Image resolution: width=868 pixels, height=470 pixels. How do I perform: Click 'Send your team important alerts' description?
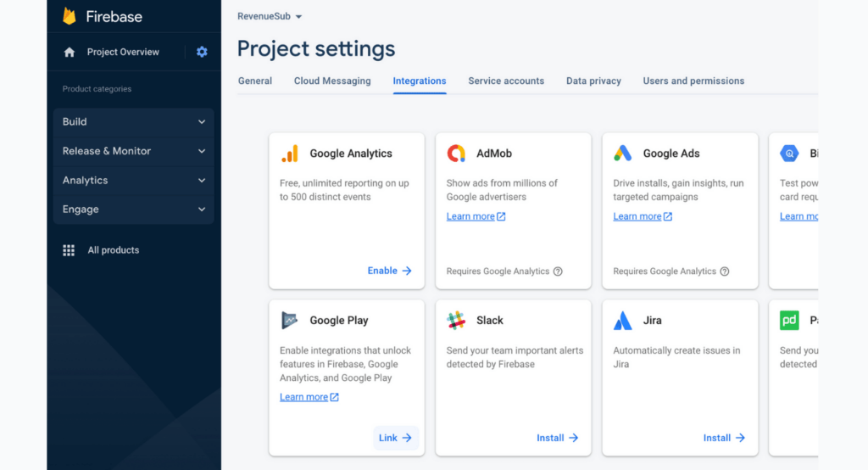pos(515,357)
